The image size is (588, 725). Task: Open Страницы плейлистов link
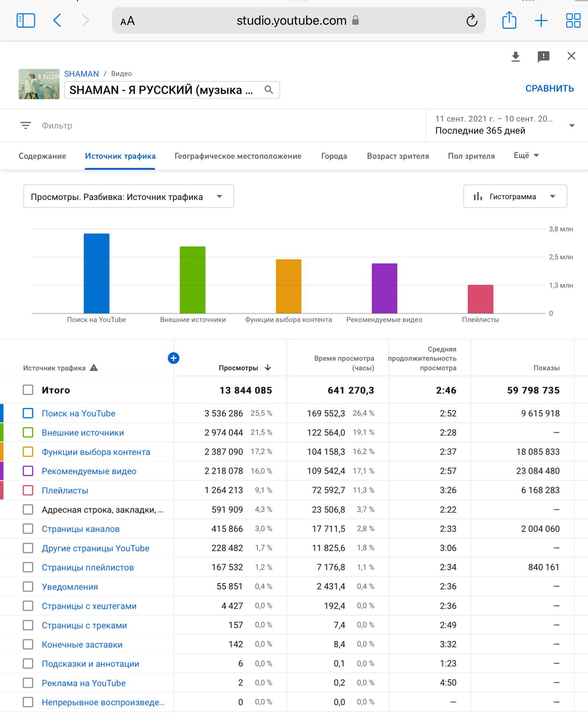[x=88, y=567]
